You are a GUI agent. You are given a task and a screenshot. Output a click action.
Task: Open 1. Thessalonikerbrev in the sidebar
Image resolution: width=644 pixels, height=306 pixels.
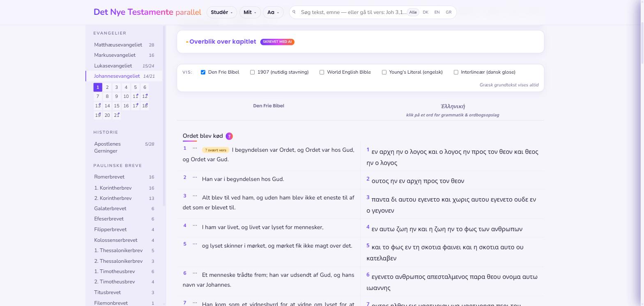(124, 250)
